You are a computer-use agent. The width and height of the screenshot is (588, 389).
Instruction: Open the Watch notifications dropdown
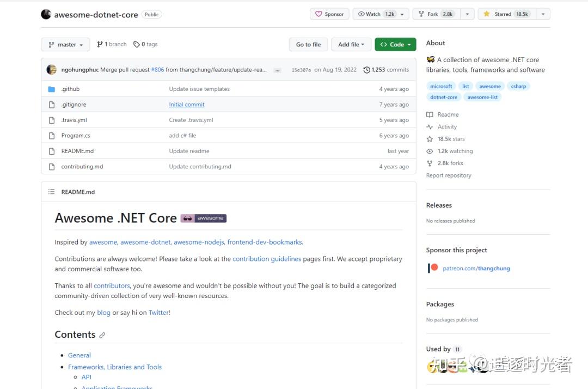pos(381,14)
